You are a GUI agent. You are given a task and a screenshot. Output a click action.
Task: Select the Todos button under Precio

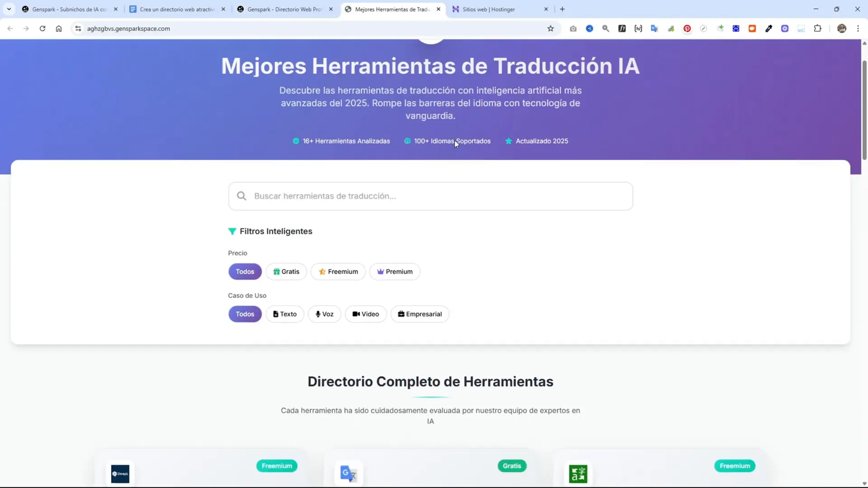click(x=245, y=271)
